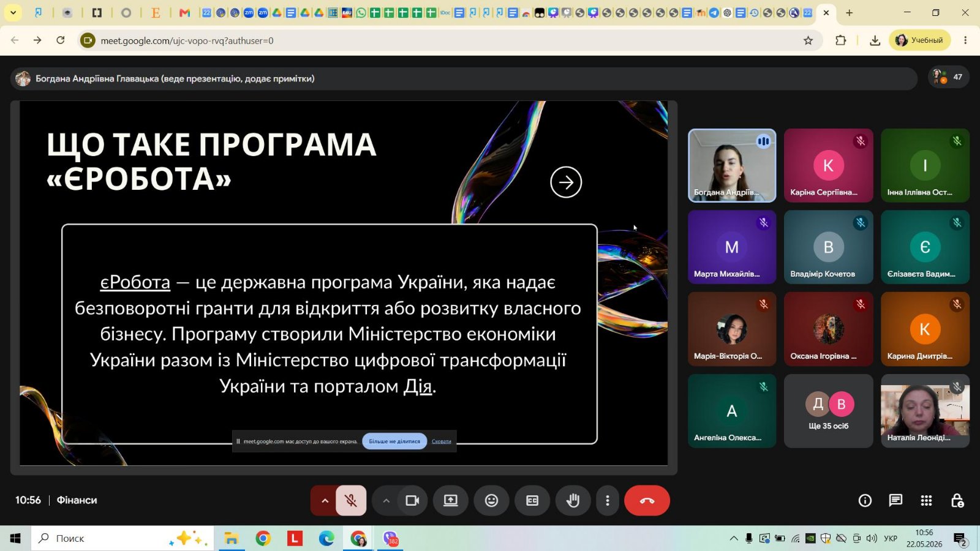Open browser downloads icon

[x=875, y=40]
